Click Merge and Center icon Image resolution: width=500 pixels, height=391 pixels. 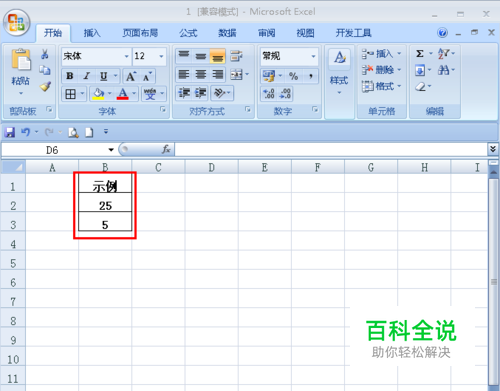236,74
